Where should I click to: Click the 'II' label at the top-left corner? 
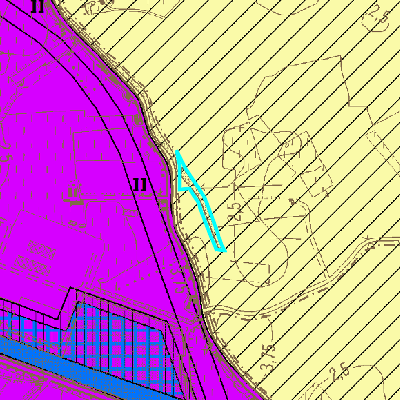pos(37,6)
